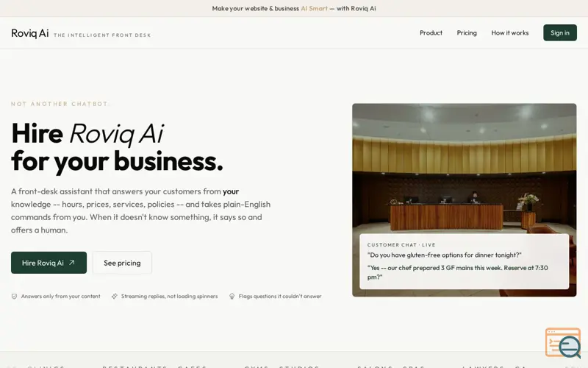588x368 pixels.
Task: Click the 'Hire Roviq Ai for your business' heading
Action: tap(117, 147)
